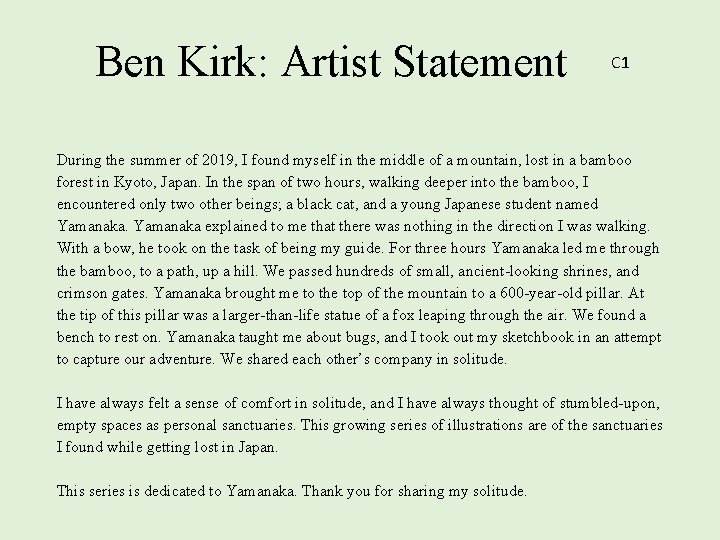The image size is (720, 540).
Task: Click the hyphenated word "stumbled-upon"
Action: (x=611, y=403)
